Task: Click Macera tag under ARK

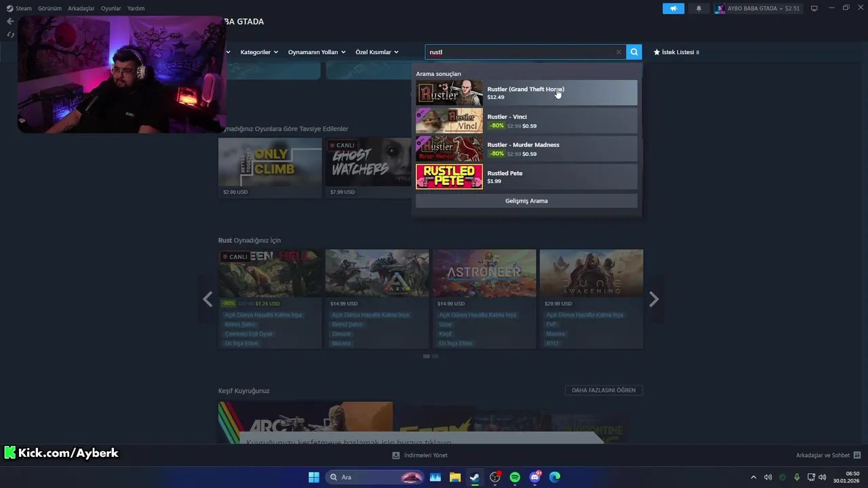Action: pyautogui.click(x=341, y=344)
